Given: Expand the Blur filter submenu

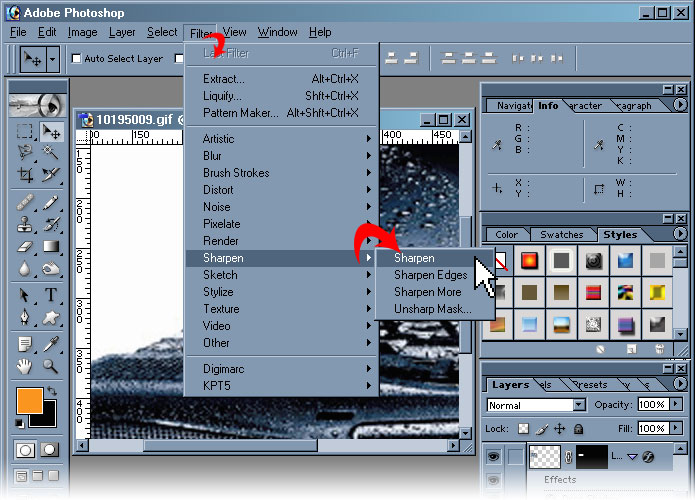Looking at the screenshot, I should (x=281, y=156).
